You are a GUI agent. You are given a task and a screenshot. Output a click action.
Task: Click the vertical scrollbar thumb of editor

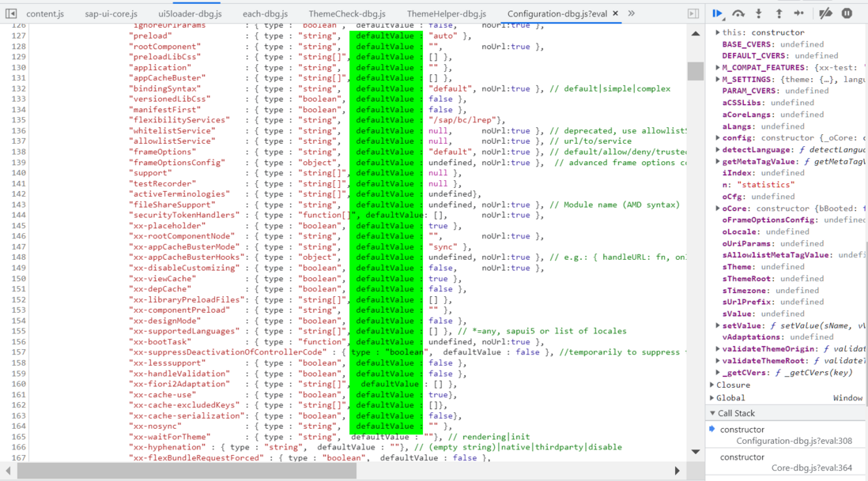696,71
